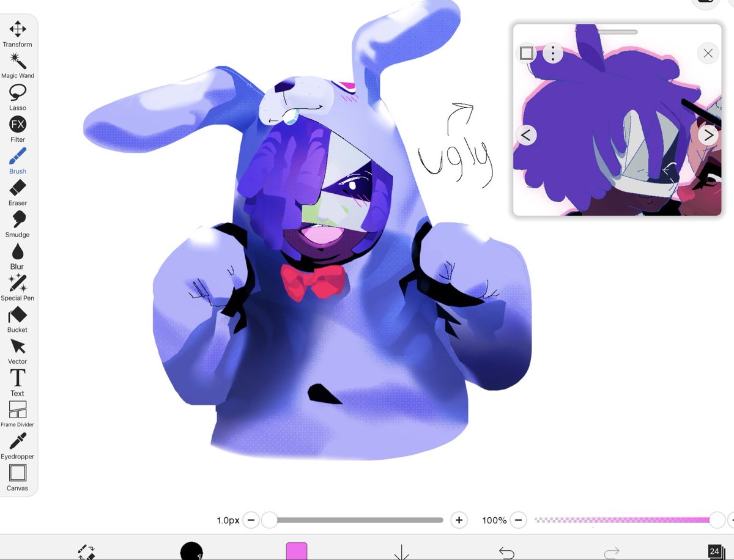The image size is (734, 560).
Task: Toggle the reference window square frame icon
Action: click(x=527, y=53)
